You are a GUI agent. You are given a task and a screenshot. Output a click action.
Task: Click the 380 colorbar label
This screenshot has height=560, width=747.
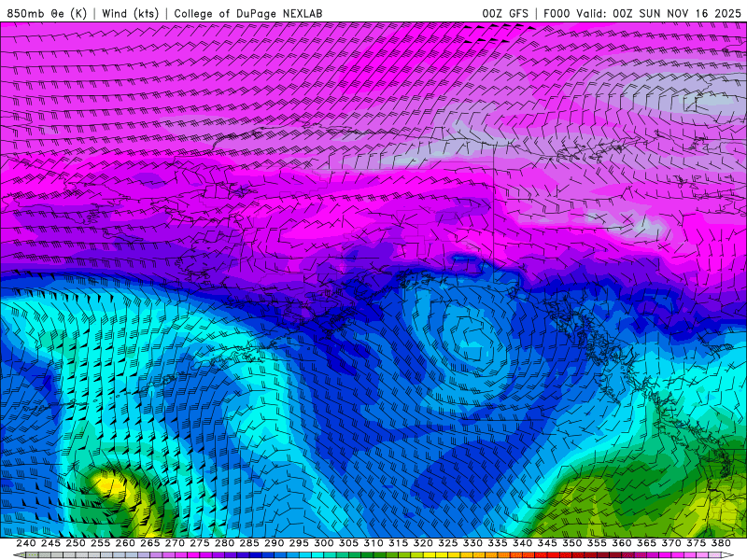tap(721, 543)
